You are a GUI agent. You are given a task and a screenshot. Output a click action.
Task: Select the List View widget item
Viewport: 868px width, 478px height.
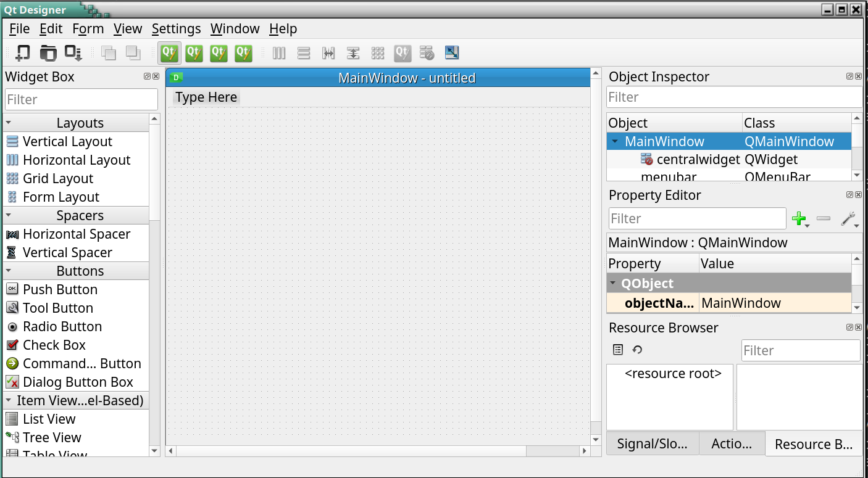pyautogui.click(x=76, y=419)
